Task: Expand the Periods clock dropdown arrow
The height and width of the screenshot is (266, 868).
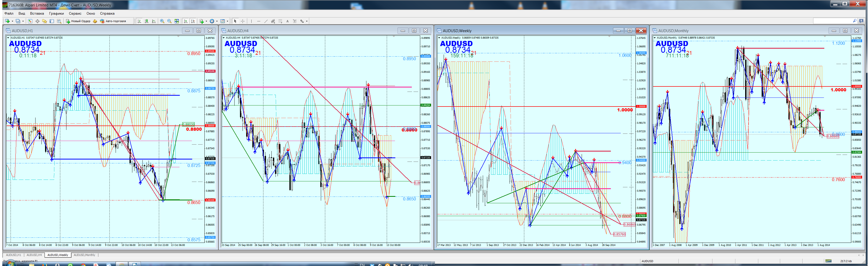Action: [x=217, y=21]
